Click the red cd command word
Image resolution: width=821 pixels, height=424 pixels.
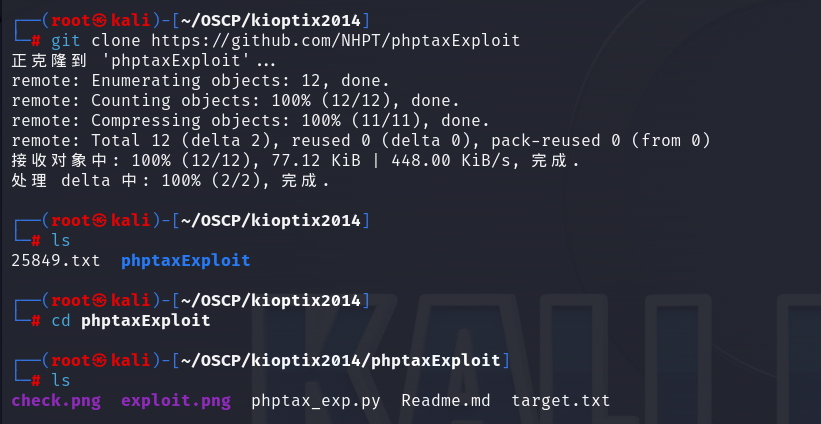pos(61,321)
